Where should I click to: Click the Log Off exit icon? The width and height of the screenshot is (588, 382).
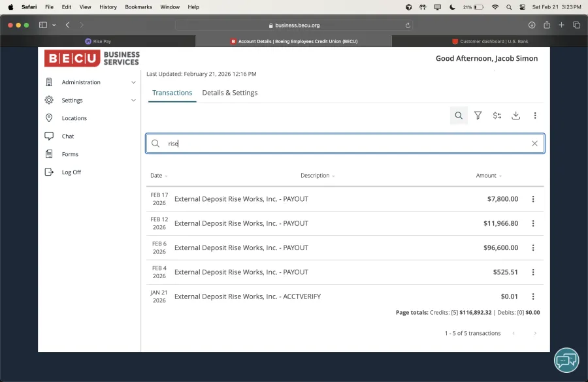click(x=49, y=172)
